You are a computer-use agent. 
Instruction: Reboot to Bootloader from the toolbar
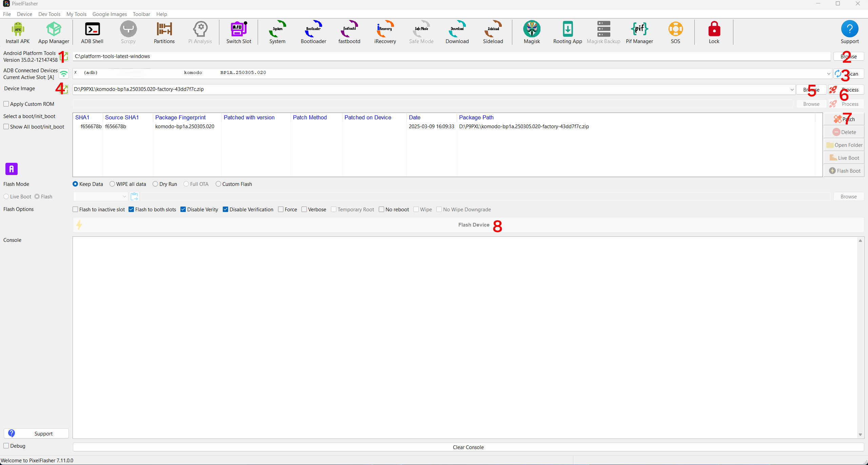[x=313, y=33]
